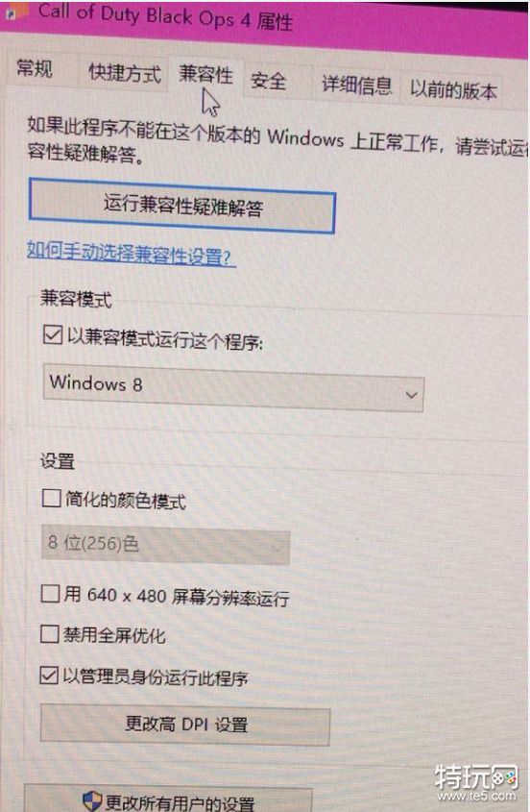Go to the 安全 tab
530x812 pixels.
(x=268, y=81)
